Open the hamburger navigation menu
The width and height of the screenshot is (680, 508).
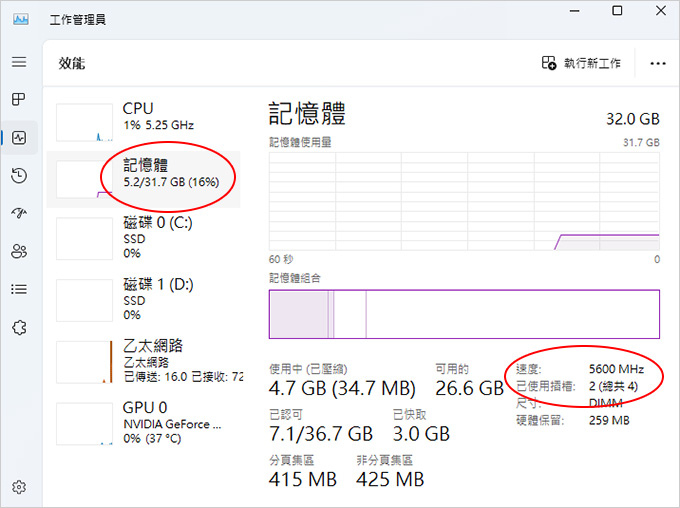pyautogui.click(x=19, y=62)
